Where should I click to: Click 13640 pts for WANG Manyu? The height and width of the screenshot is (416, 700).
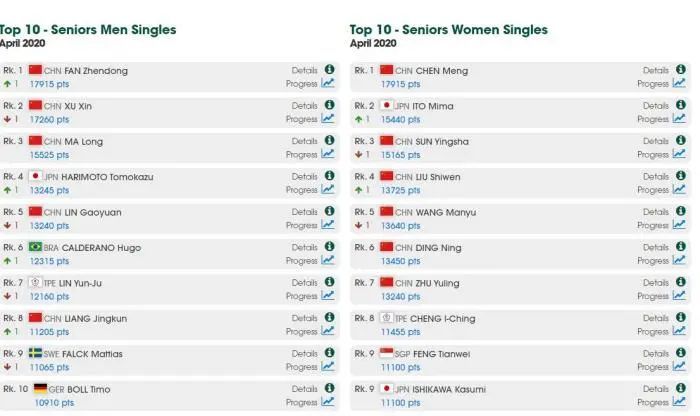point(400,226)
